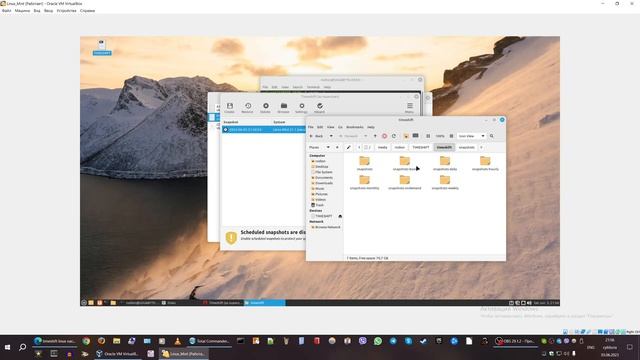Open the Linux Mint start menu button

coord(84,303)
